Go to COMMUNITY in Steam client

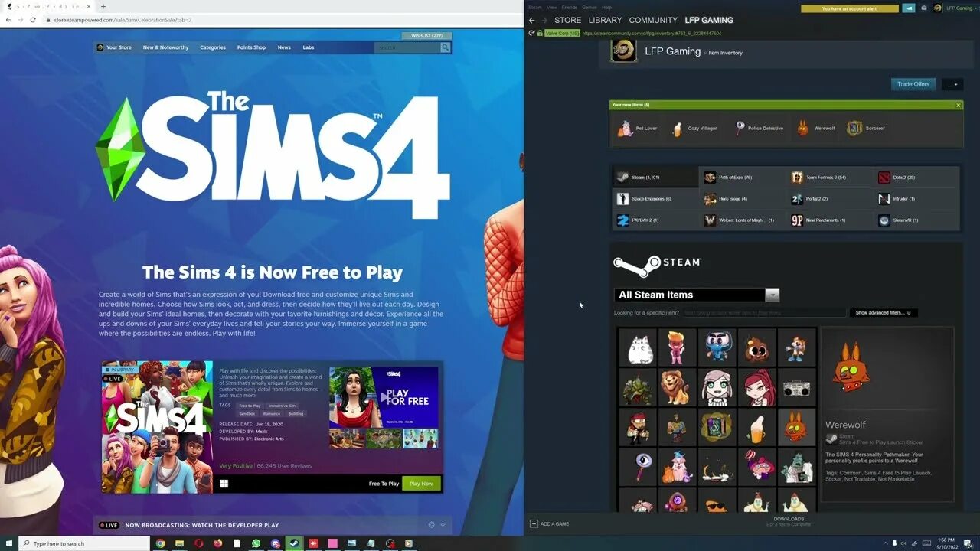point(653,20)
